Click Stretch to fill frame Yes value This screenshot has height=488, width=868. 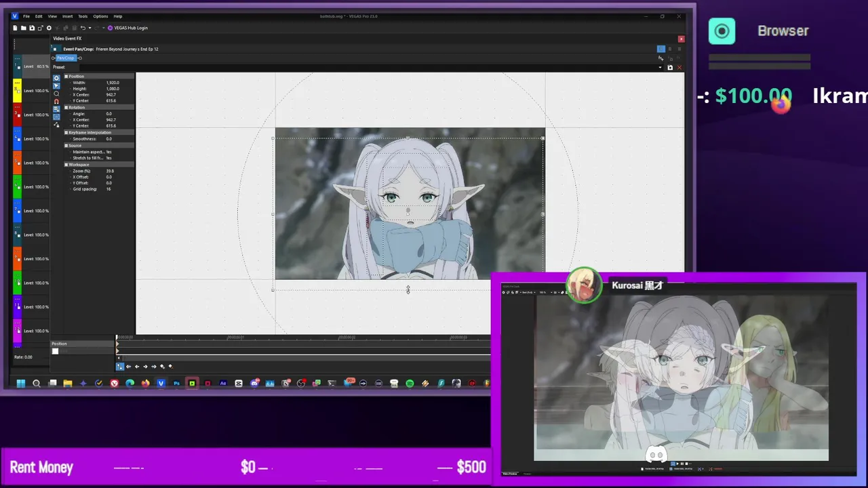[x=108, y=158]
